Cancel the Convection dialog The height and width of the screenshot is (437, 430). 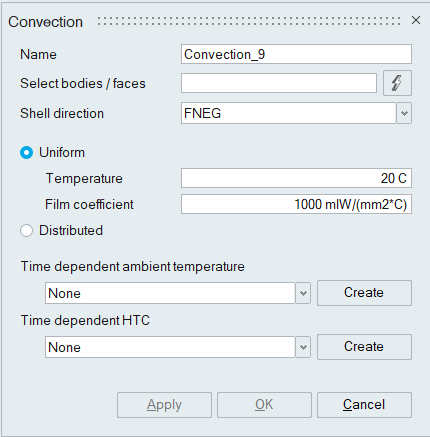364,405
